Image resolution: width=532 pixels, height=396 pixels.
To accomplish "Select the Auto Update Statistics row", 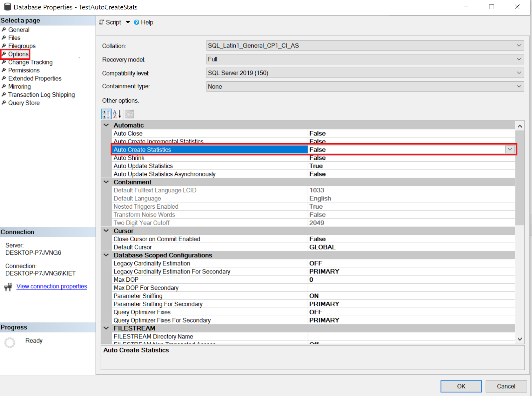I will [x=313, y=166].
